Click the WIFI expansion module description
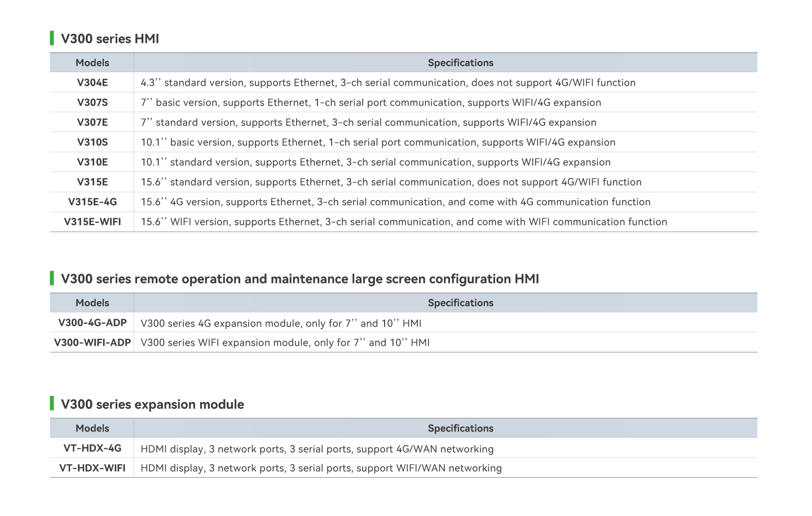Image resolution: width=812 pixels, height=516 pixels. [285, 342]
